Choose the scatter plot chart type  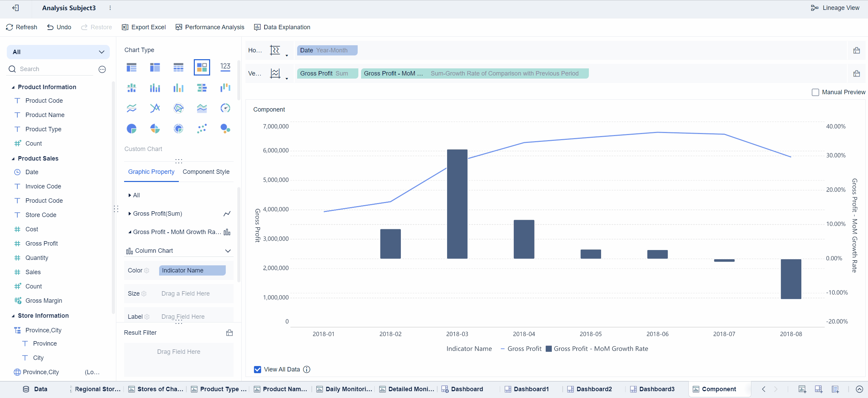[x=202, y=129]
